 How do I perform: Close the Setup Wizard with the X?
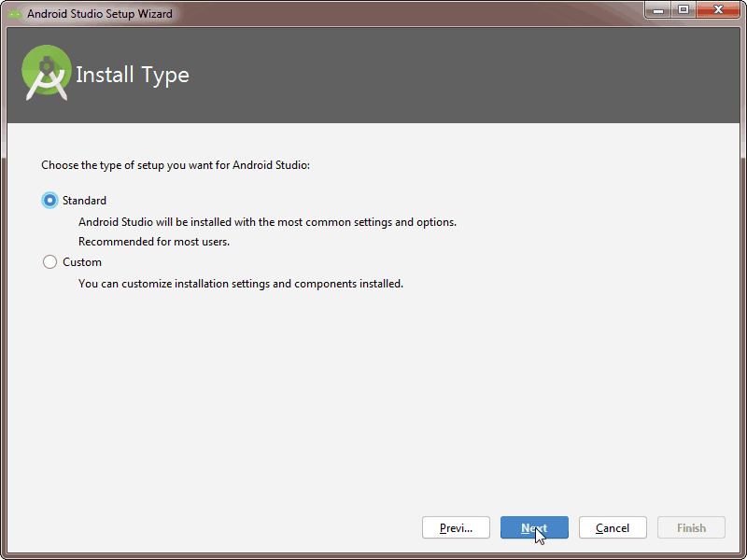pos(718,10)
